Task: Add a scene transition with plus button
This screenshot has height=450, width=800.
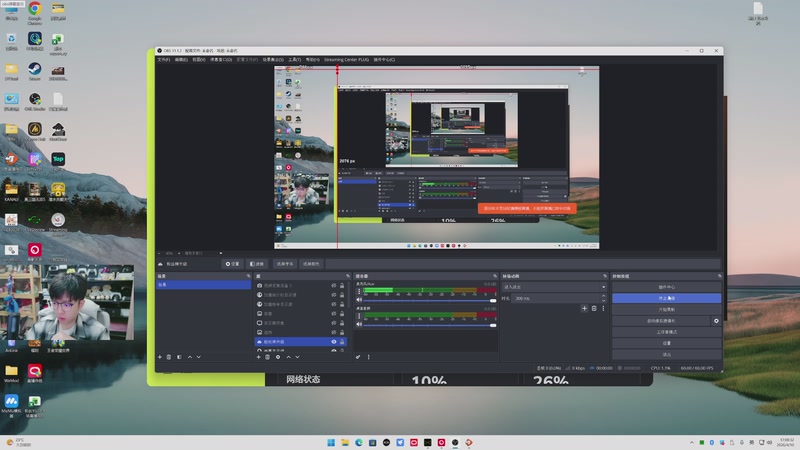Action: tap(584, 308)
